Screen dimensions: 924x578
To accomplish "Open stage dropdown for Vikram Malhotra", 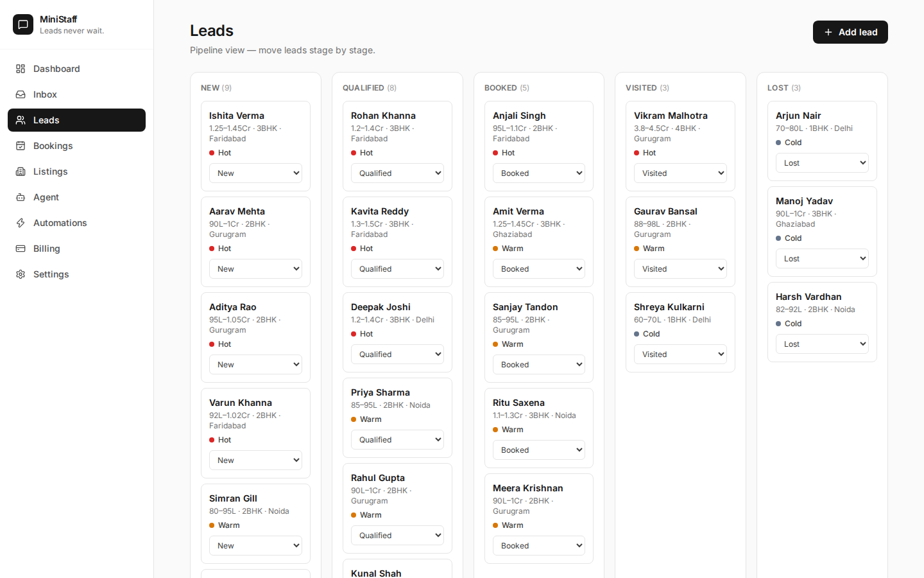I will (x=680, y=173).
